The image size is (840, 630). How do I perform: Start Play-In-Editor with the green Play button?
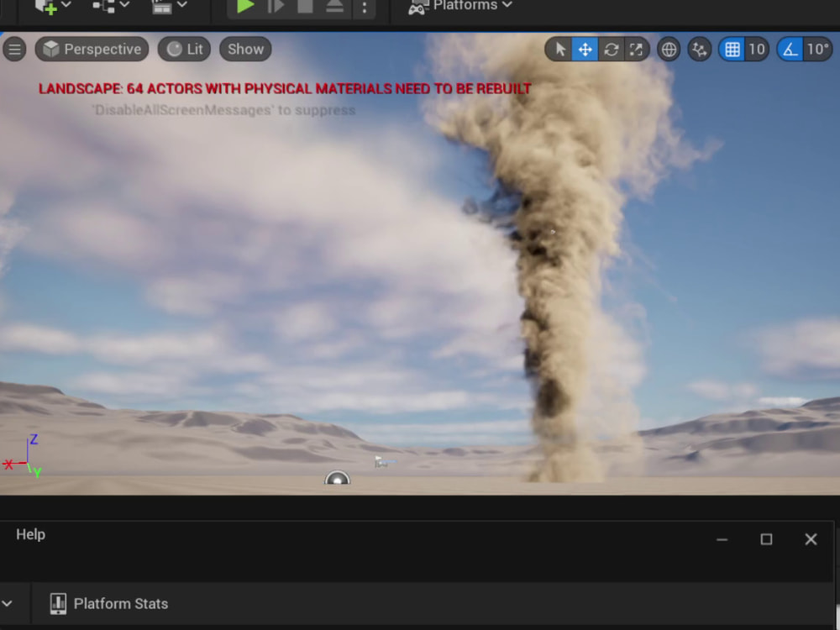[x=244, y=7]
